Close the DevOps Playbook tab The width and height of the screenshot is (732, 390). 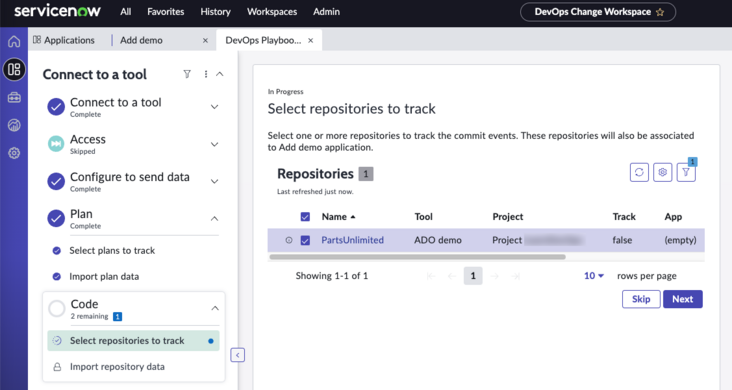(x=310, y=41)
